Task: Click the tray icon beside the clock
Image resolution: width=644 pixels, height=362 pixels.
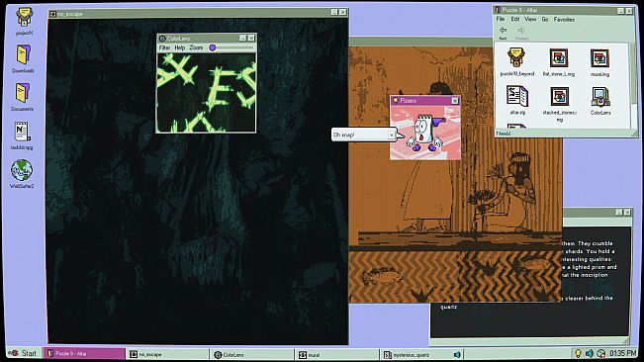Action: (x=600, y=353)
